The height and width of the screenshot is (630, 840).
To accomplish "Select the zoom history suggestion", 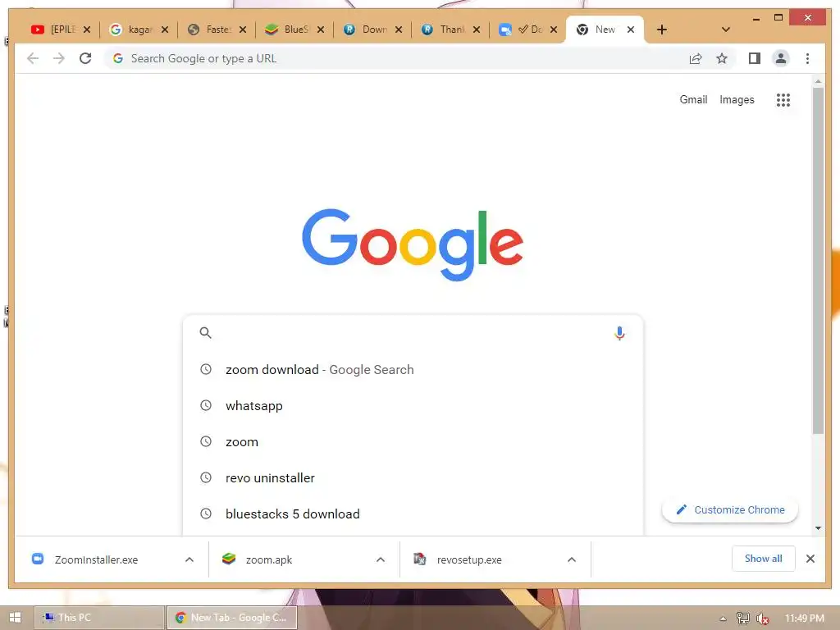I will pos(413,442).
